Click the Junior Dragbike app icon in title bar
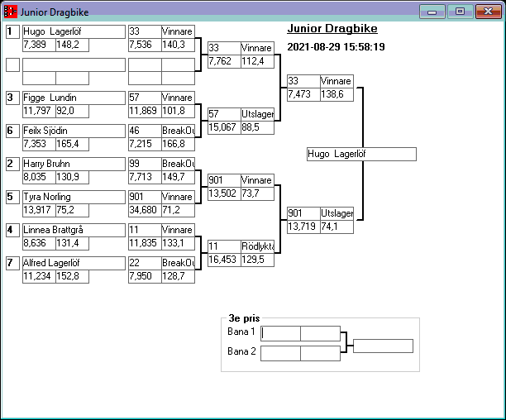506x420 pixels. coord(10,12)
